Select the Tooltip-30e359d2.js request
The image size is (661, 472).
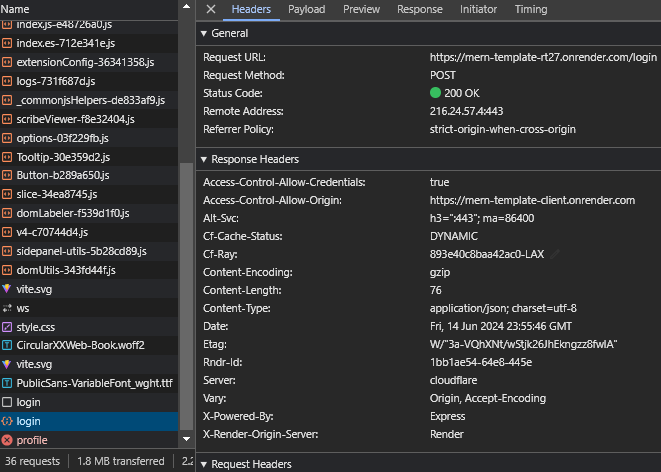tap(89, 157)
